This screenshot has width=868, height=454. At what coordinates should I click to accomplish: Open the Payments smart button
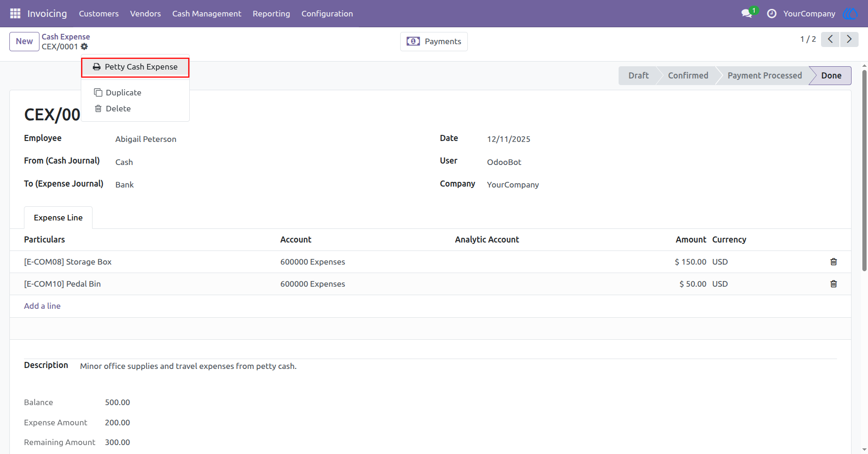(x=434, y=41)
